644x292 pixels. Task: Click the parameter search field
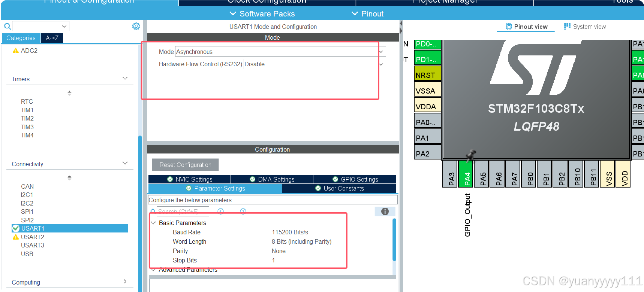tap(183, 211)
